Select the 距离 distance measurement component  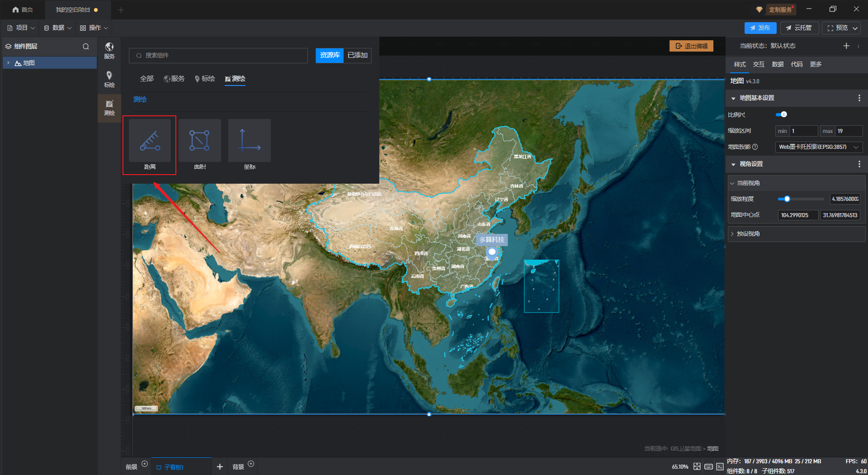click(x=150, y=145)
